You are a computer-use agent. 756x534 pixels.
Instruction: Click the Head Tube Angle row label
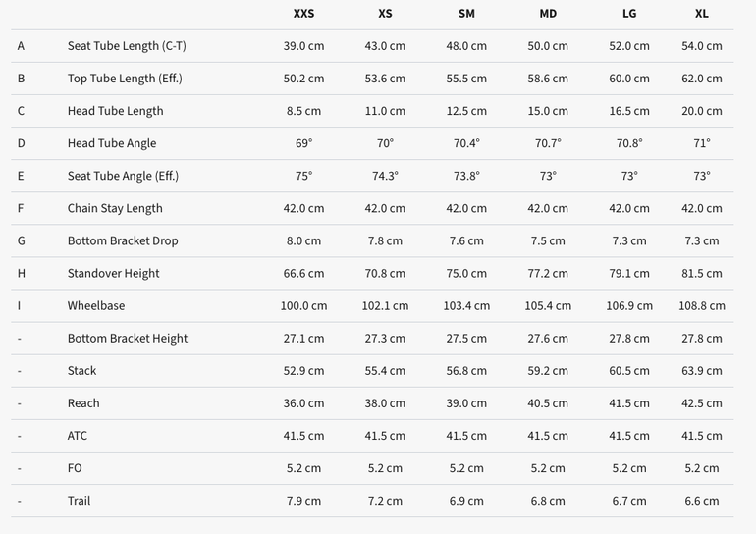(x=112, y=143)
